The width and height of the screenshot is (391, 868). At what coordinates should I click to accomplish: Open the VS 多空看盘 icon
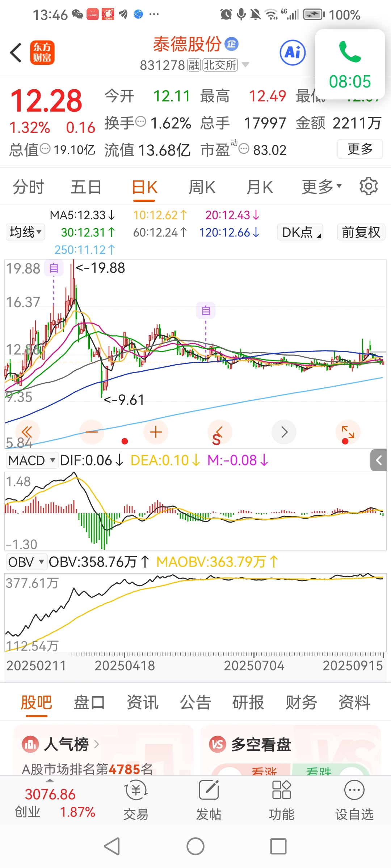tap(218, 744)
